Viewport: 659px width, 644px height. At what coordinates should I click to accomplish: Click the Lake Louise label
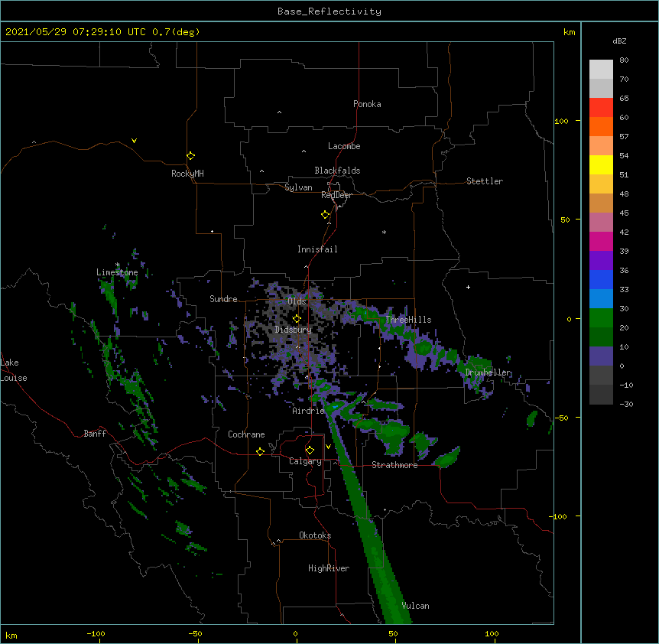point(14,370)
